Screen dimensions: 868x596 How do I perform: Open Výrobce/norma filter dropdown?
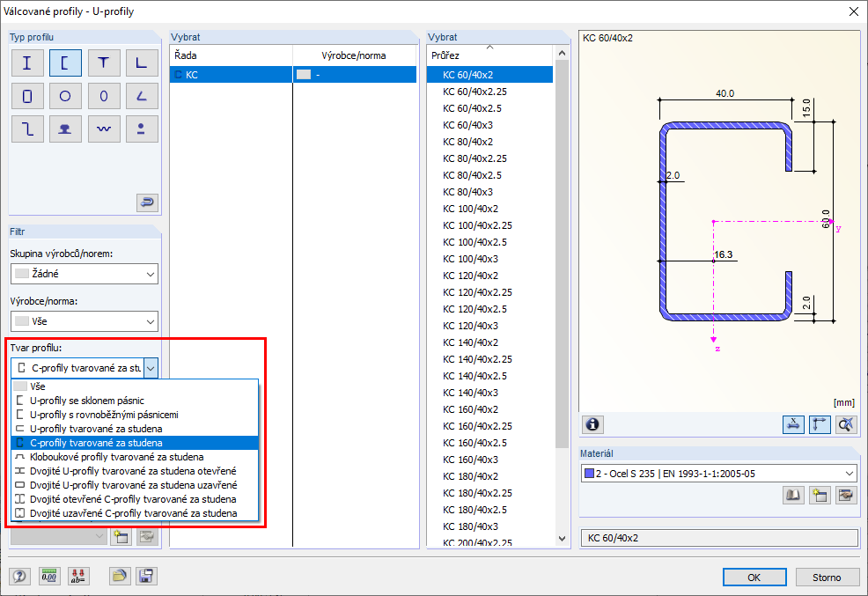(85, 321)
